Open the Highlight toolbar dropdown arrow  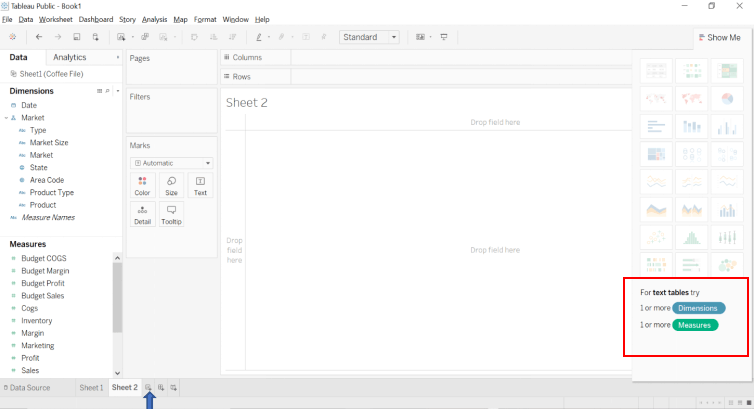point(269,37)
